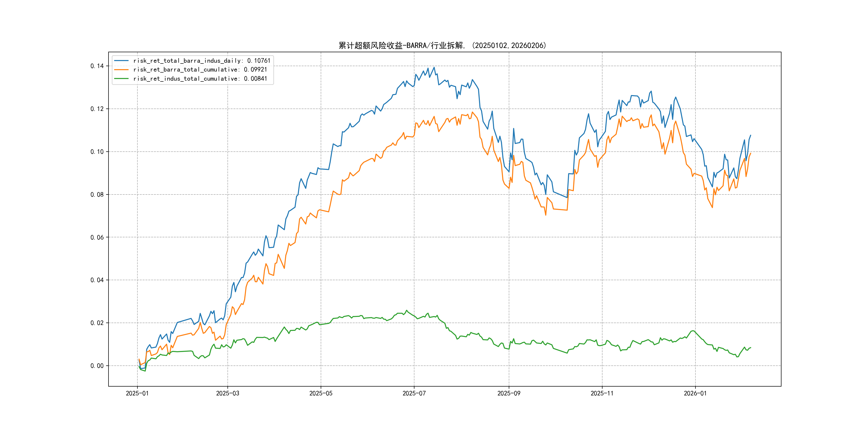Click the 2025-11 x-axis label

[602, 393]
